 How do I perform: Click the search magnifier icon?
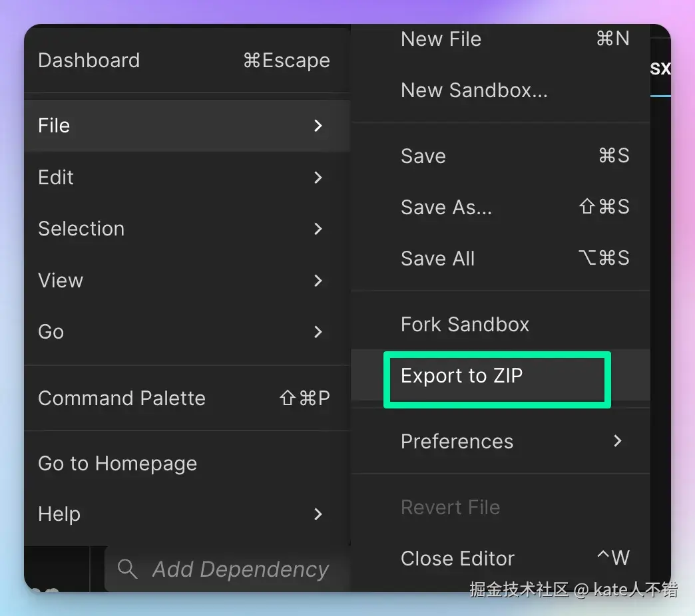(127, 569)
